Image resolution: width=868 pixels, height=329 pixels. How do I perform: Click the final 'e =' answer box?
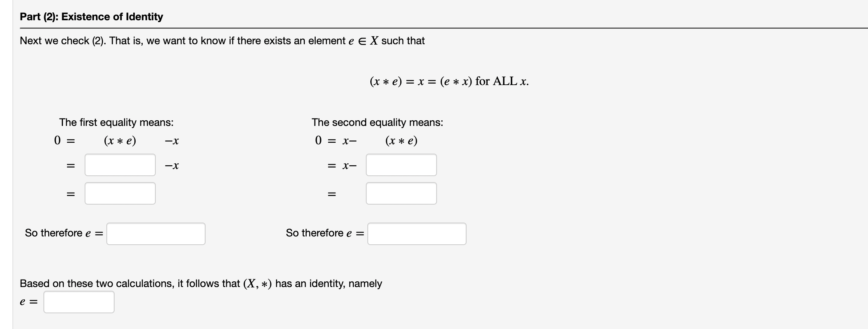click(78, 302)
